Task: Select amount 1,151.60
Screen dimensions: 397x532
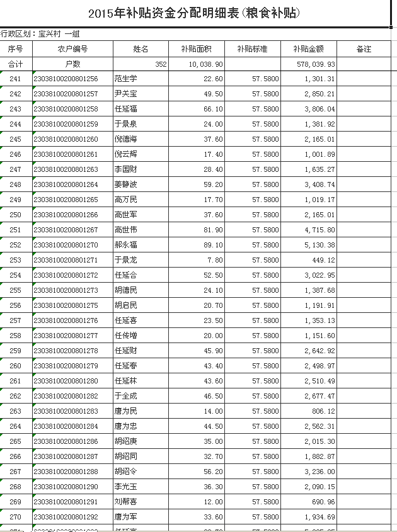Action: click(x=309, y=336)
